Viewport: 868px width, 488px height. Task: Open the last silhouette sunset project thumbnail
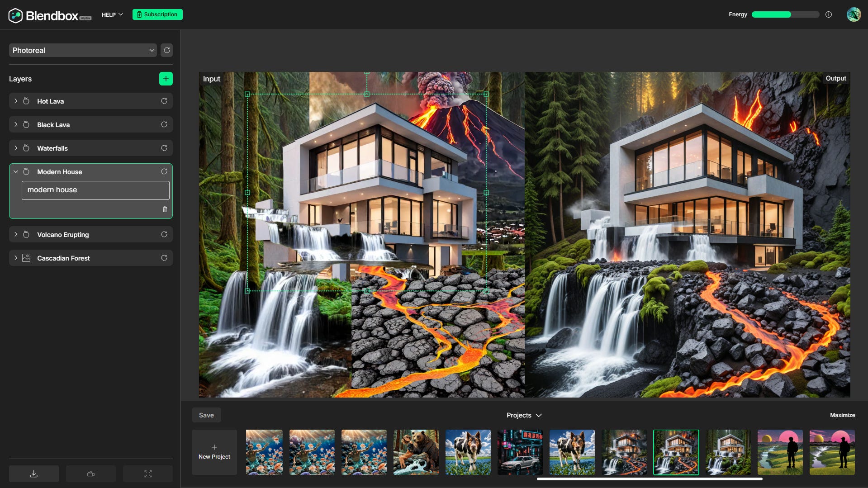(x=832, y=452)
